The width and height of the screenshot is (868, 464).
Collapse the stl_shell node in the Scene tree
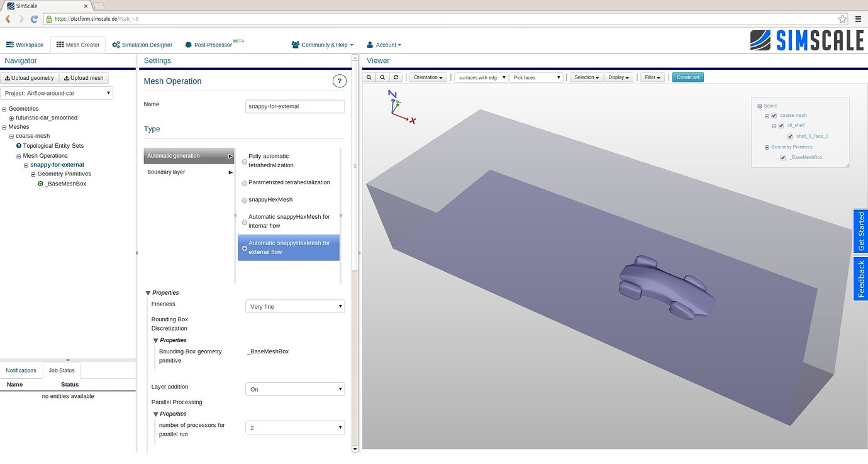click(774, 126)
